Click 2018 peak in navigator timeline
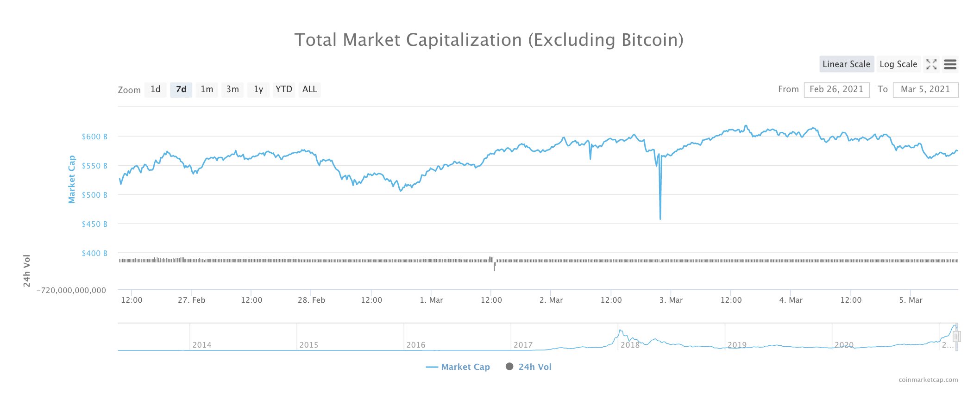Viewport: 980px width, 399px height. [x=620, y=331]
